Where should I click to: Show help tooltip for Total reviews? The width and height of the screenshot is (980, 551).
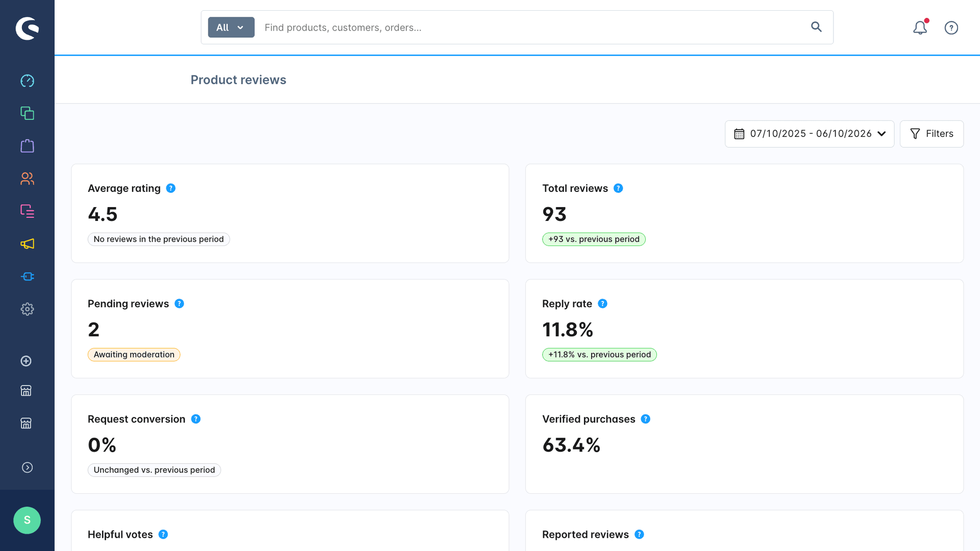coord(618,188)
